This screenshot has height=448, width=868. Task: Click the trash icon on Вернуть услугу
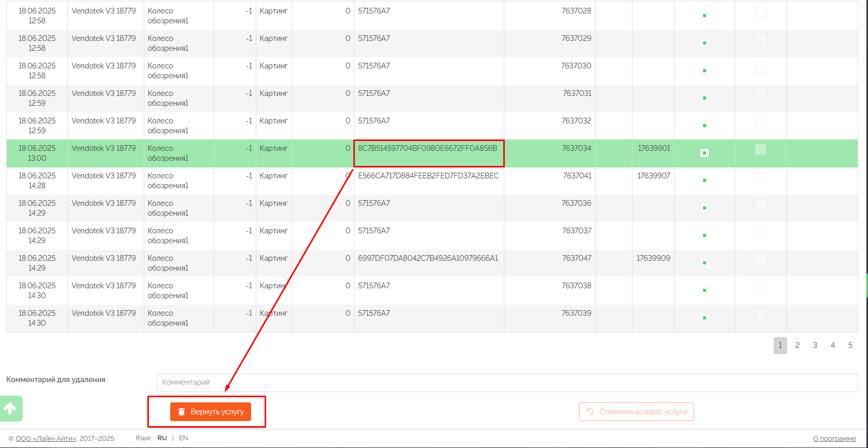click(182, 412)
